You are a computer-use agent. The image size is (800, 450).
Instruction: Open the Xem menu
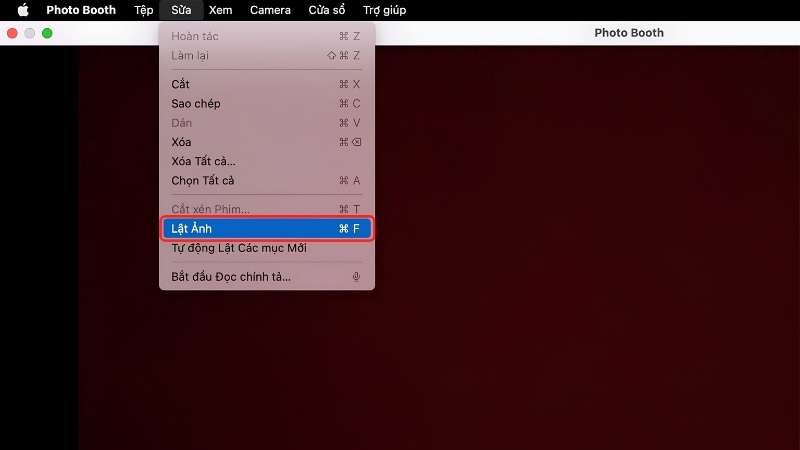pyautogui.click(x=220, y=10)
